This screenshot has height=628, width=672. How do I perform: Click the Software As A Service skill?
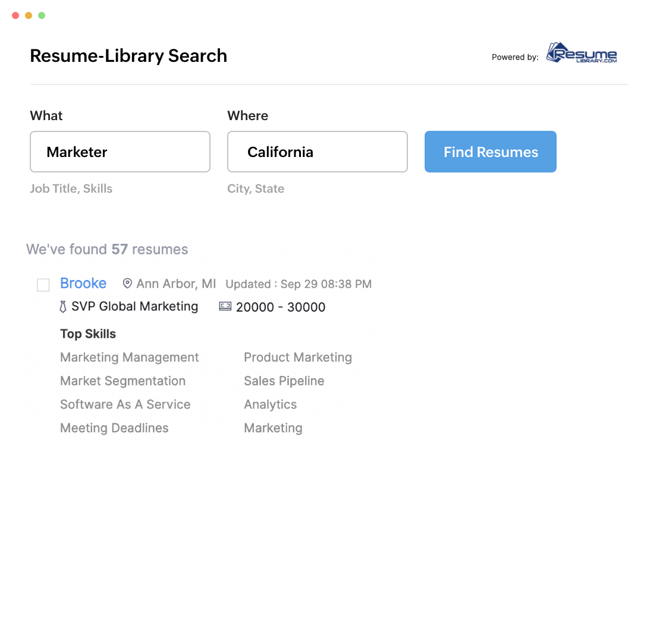[x=125, y=404]
